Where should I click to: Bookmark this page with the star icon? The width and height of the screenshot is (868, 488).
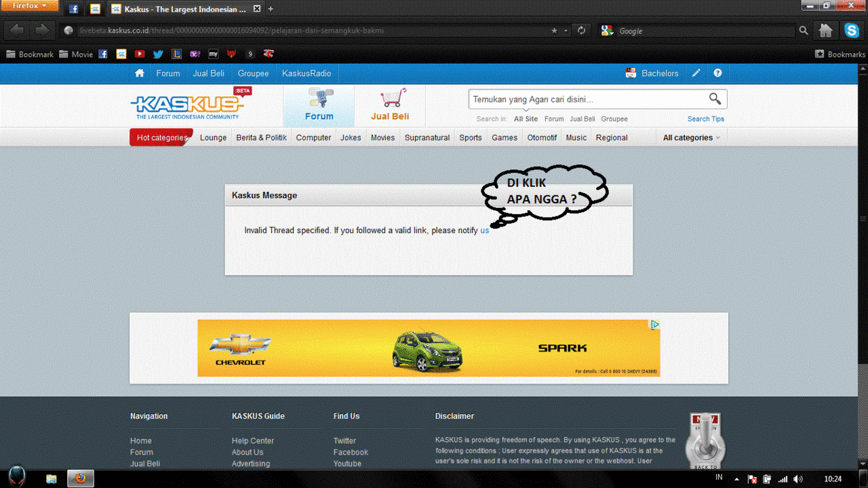[x=555, y=30]
